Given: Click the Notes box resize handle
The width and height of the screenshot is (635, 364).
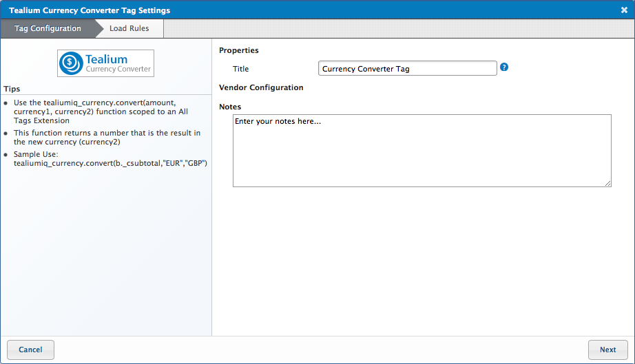Looking at the screenshot, I should (607, 183).
